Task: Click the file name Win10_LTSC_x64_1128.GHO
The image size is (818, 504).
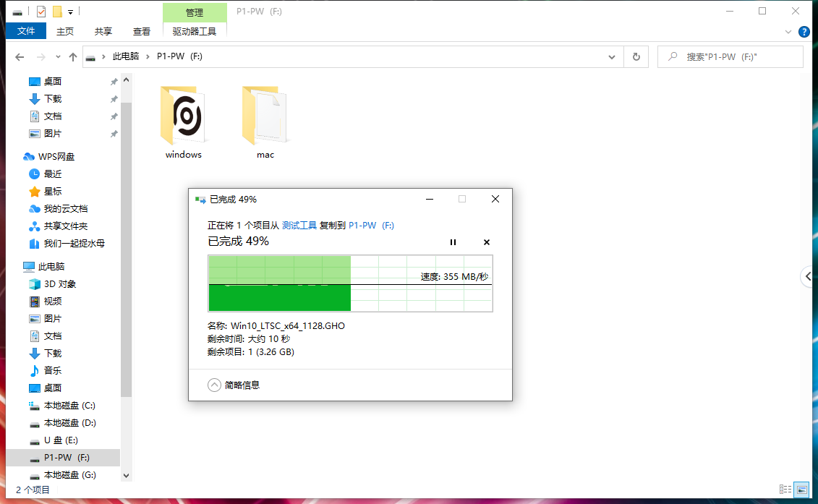Action: (287, 325)
